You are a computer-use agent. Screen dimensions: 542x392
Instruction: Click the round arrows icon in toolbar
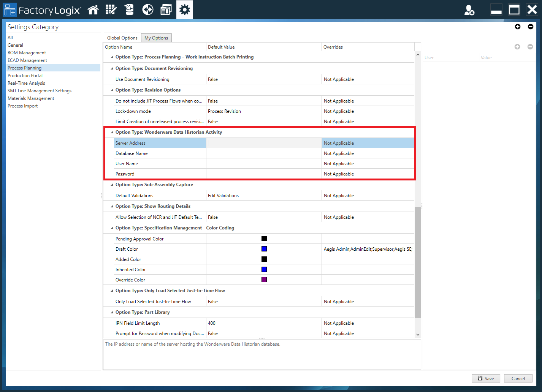point(147,10)
